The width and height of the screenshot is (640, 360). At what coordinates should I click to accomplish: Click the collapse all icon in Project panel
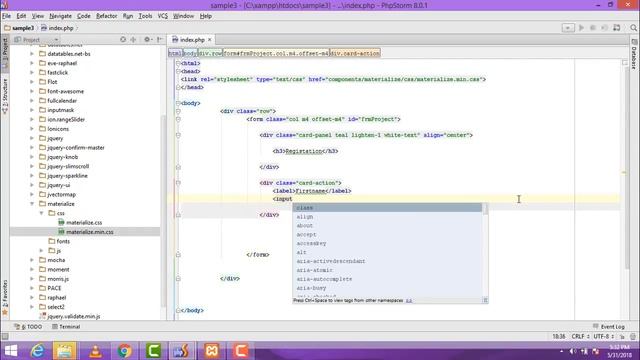click(133, 40)
